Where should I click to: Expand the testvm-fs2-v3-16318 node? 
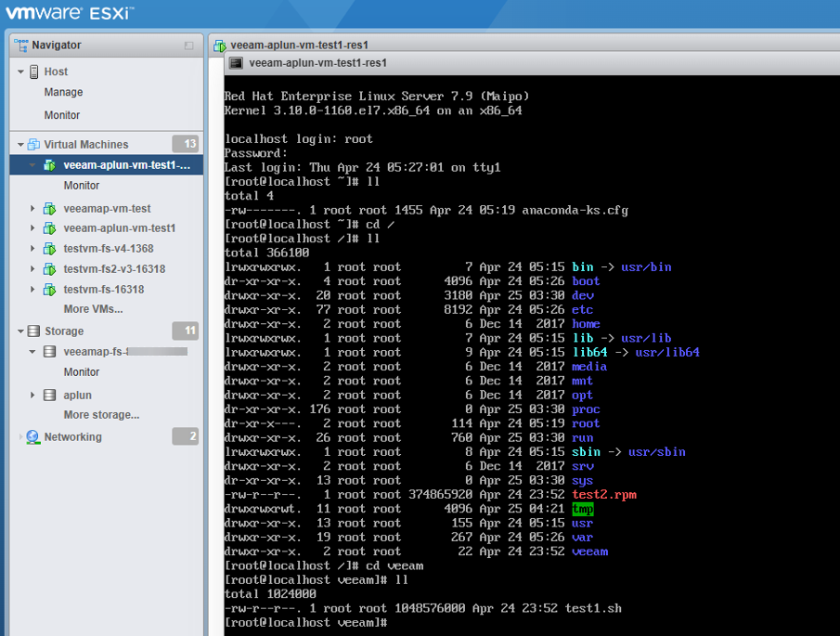pos(32,269)
